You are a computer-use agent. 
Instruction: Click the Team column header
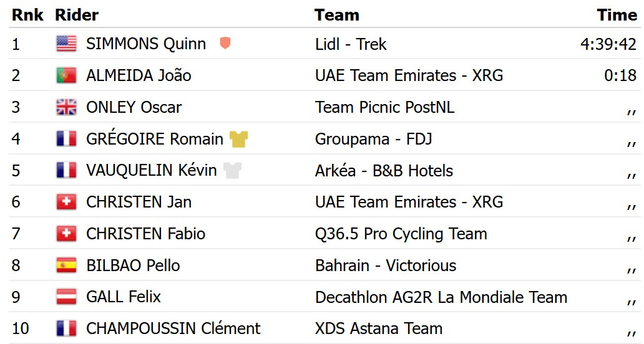pyautogui.click(x=337, y=15)
